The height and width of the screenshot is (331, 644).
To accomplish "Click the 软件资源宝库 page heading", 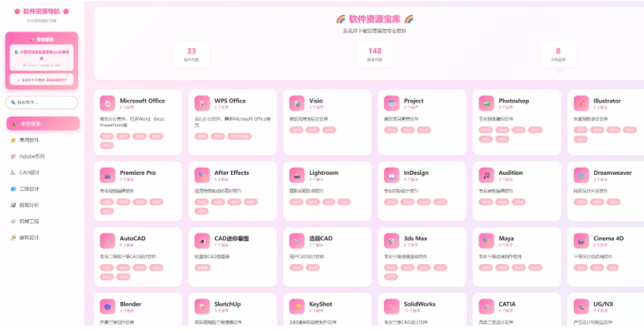I will 374,19.
